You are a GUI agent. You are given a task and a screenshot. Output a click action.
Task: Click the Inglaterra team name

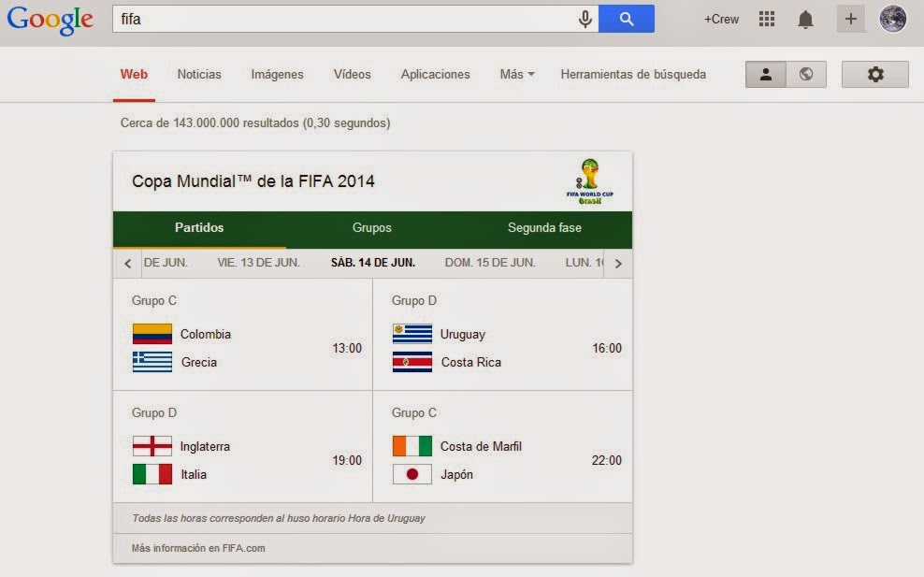[x=205, y=447]
